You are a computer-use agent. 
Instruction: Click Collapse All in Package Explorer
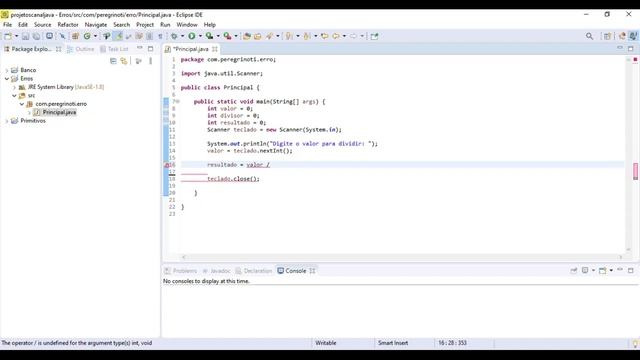[x=113, y=61]
